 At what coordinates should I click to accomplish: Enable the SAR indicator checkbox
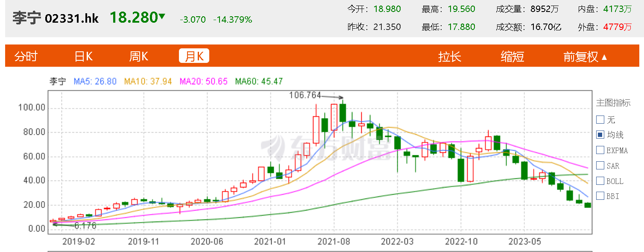(600, 166)
